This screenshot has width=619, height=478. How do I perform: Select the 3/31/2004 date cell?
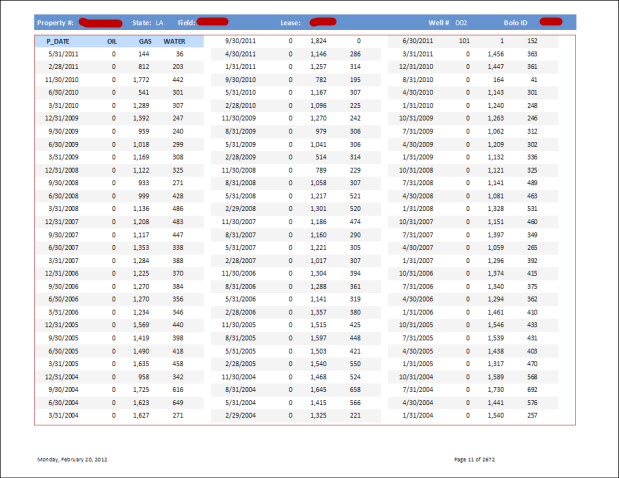coord(63,415)
